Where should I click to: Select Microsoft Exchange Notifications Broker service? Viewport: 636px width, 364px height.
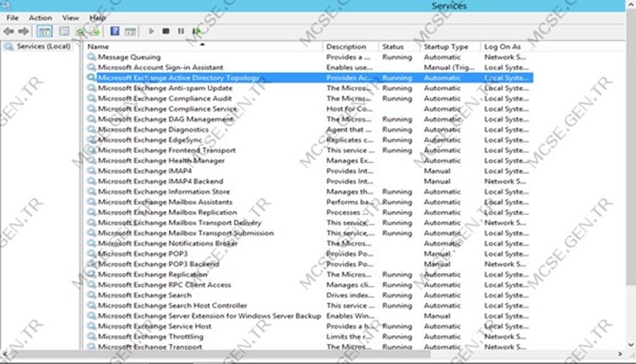tap(168, 243)
